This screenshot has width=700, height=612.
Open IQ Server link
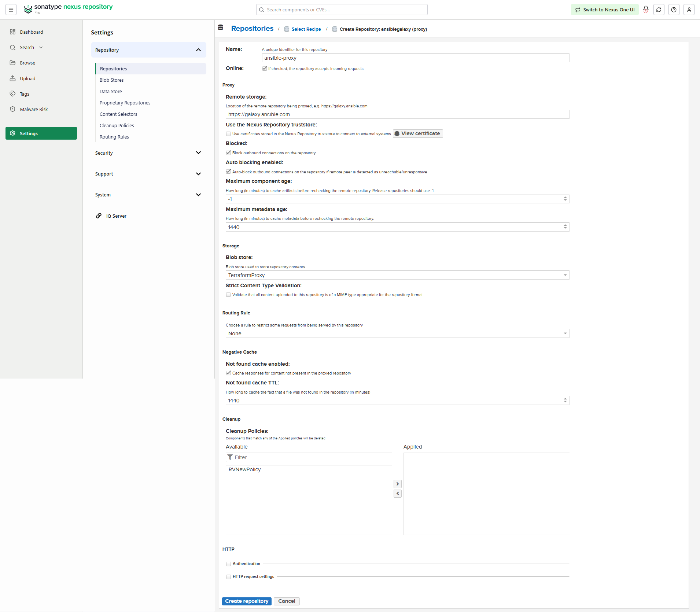[116, 216]
